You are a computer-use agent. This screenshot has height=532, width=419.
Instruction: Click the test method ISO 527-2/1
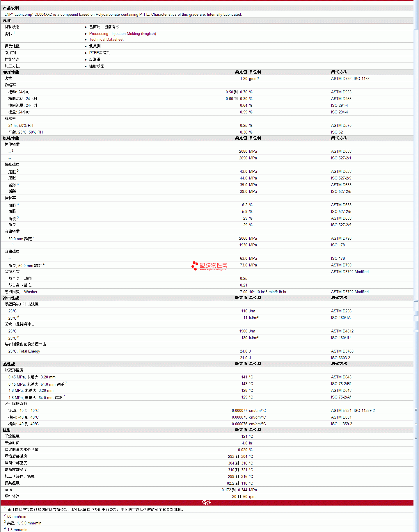341,158
